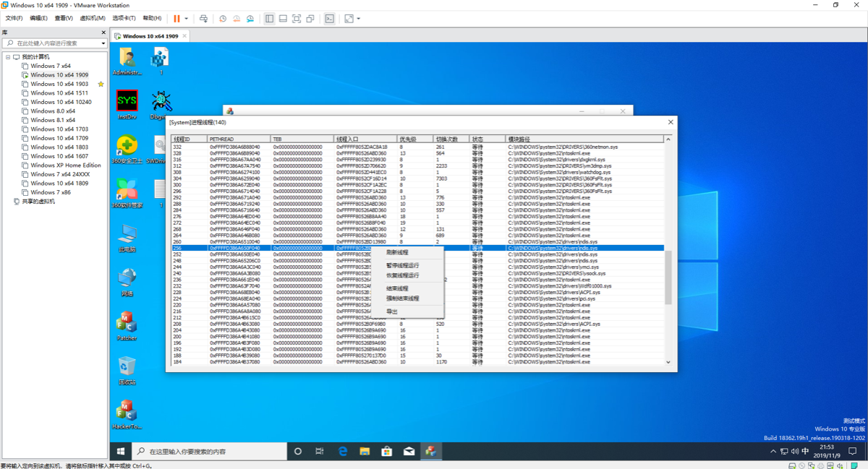Open the stretch display dropdown arrow

click(x=358, y=18)
